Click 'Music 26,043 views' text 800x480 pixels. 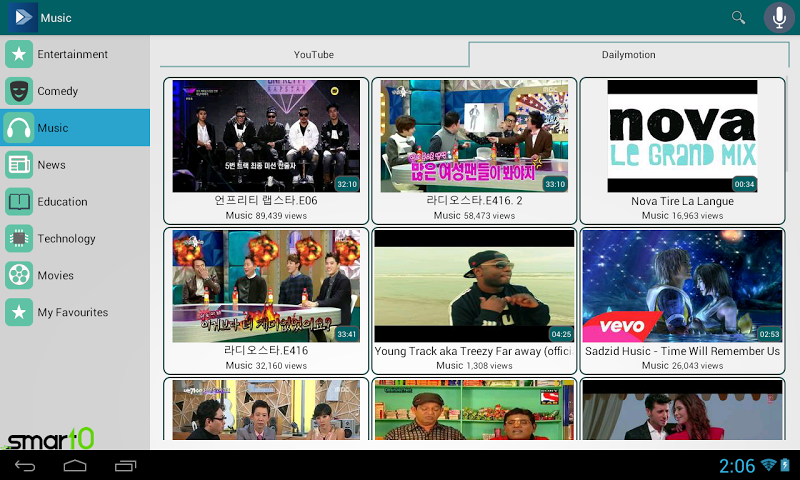coord(682,365)
